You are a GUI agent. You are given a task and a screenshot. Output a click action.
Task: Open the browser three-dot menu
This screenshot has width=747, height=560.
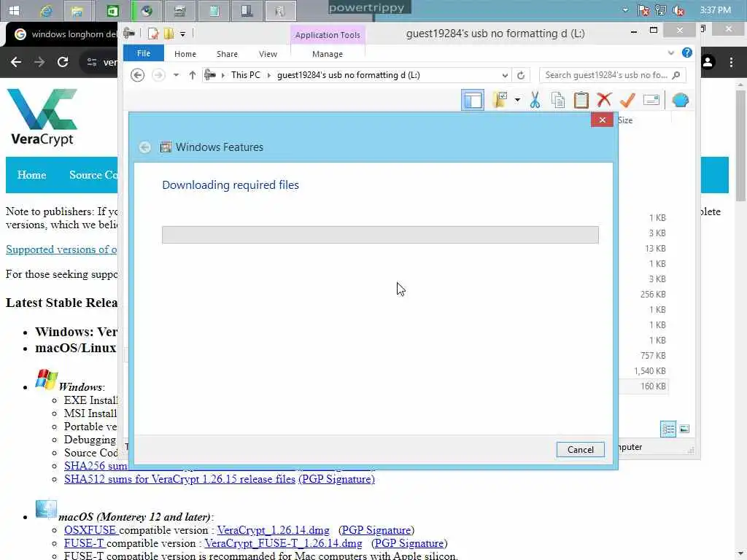(731, 62)
